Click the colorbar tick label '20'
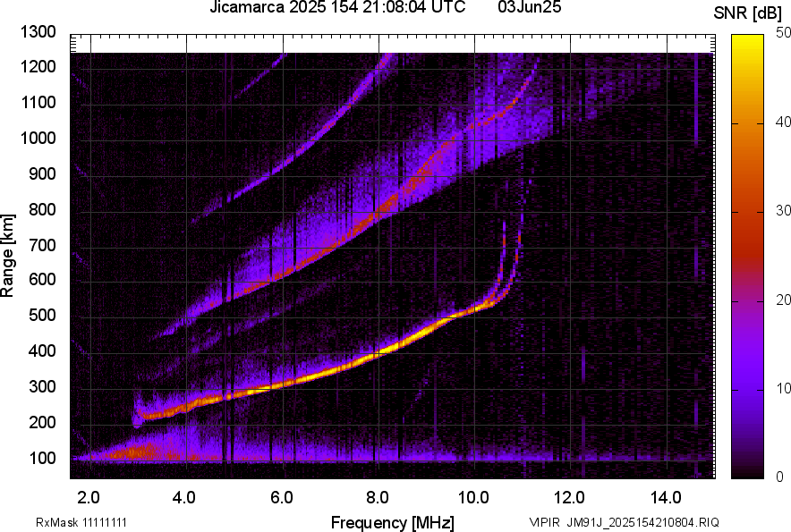Image resolution: width=791 pixels, height=532 pixels. [x=784, y=300]
